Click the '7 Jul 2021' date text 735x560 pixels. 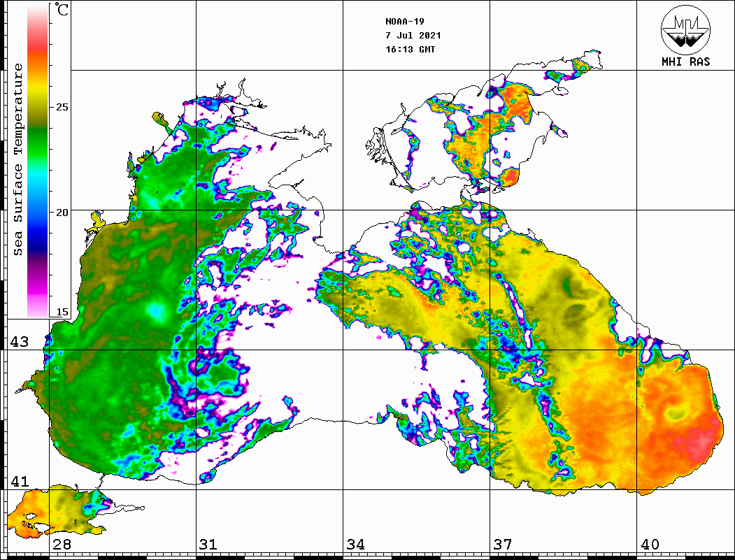pos(413,35)
